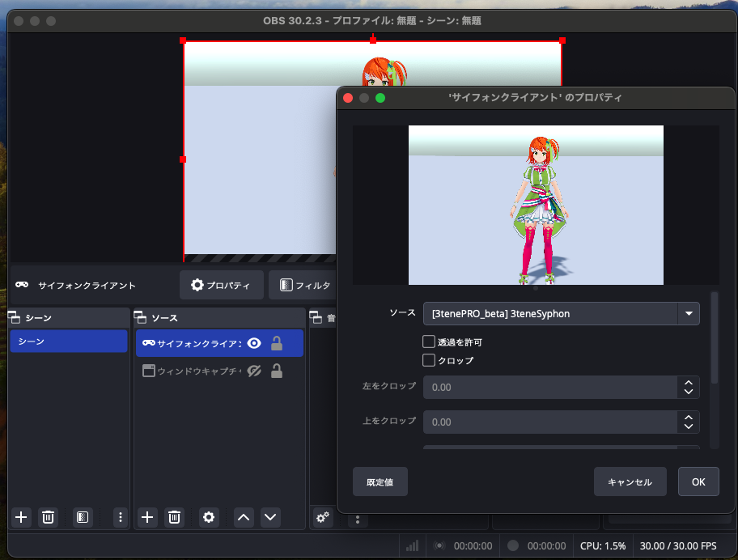738x560 pixels.
Task: Click the network signal status icon
Action: point(413,546)
